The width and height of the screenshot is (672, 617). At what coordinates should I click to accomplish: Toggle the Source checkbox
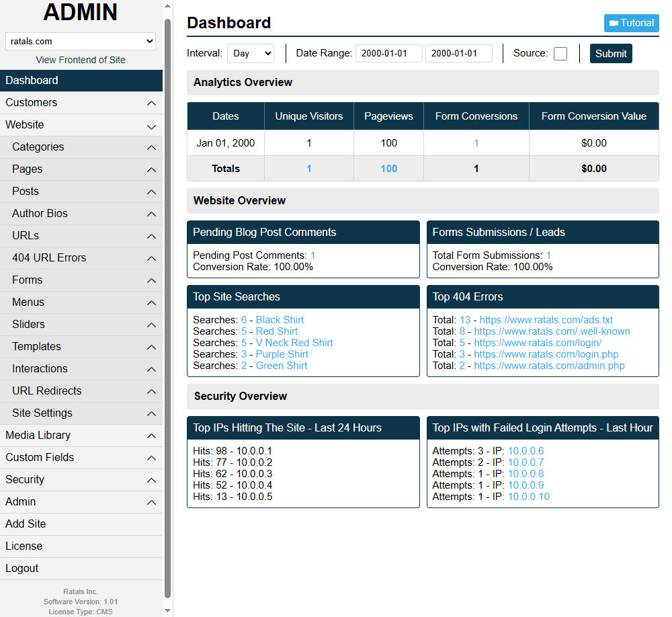(x=560, y=54)
